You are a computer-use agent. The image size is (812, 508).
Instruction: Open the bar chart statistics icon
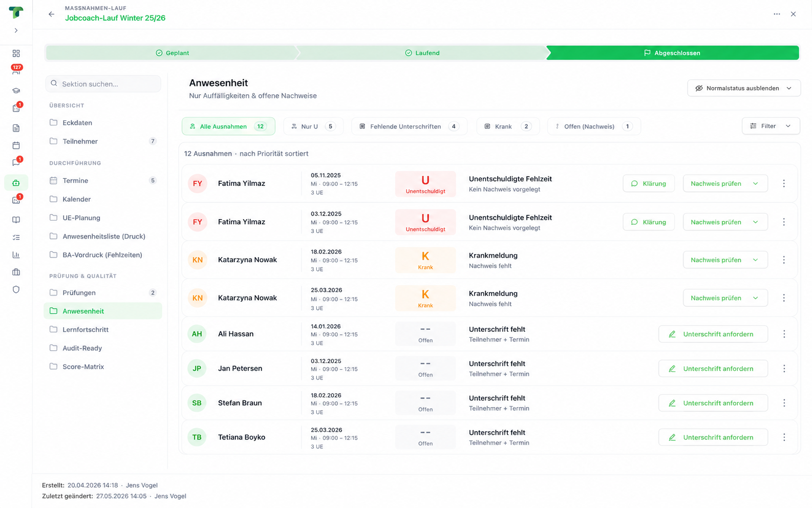[16, 255]
